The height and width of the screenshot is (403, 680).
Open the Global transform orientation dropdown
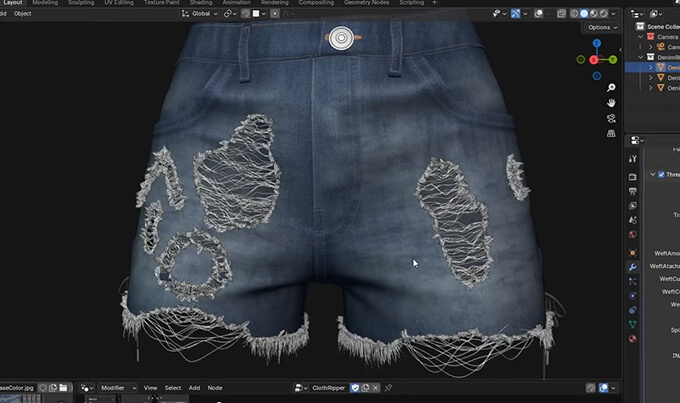[x=199, y=14]
